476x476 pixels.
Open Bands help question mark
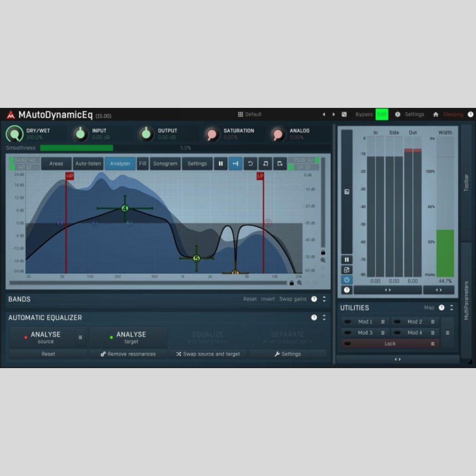click(314, 299)
